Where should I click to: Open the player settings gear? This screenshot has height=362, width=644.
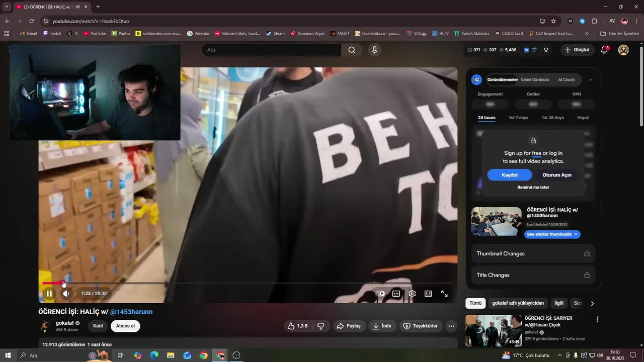tap(412, 294)
